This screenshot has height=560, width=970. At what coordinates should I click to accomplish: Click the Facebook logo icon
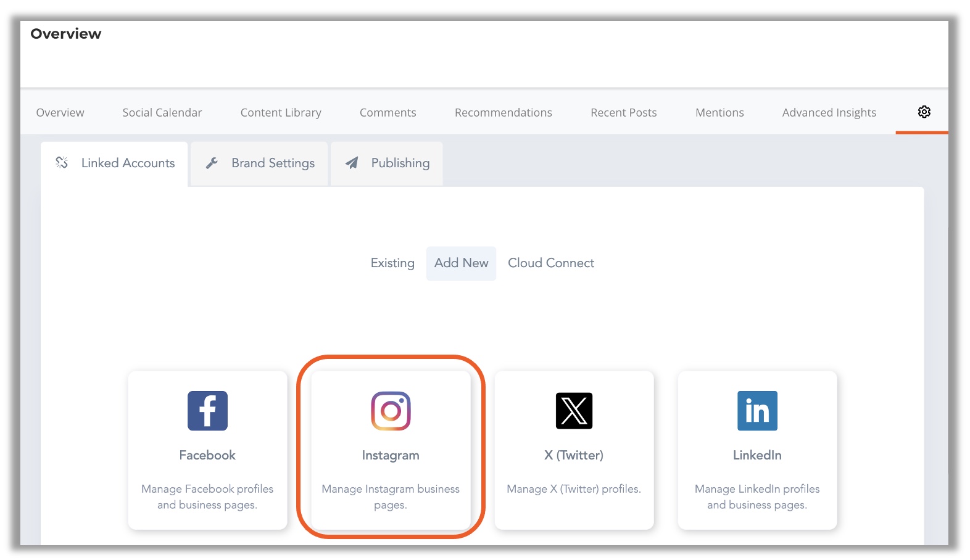tap(207, 411)
